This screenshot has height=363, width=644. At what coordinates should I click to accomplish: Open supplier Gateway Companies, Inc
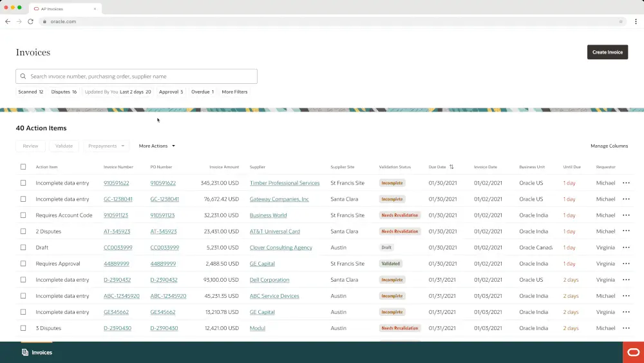279,199
